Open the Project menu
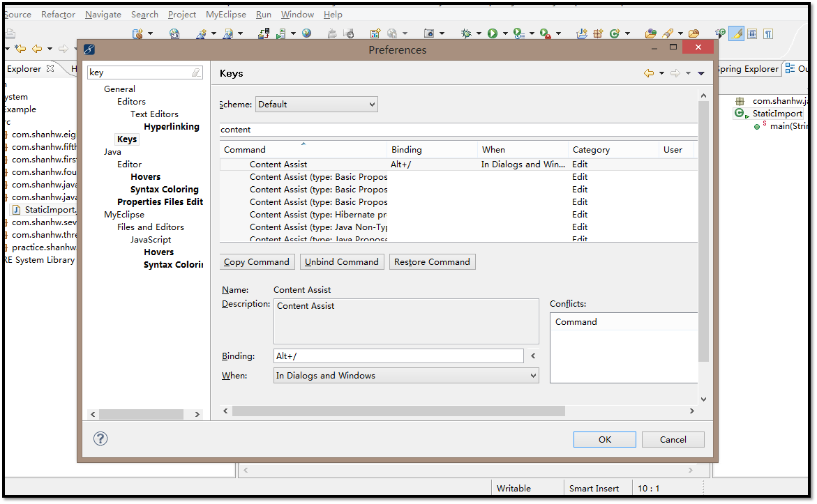Image resolution: width=817 pixels, height=504 pixels. click(x=182, y=15)
